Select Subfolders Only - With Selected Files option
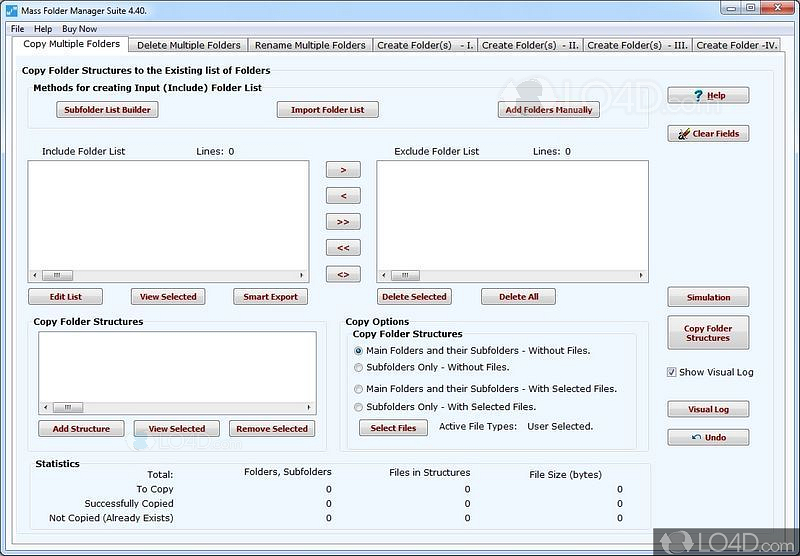800x556 pixels. click(359, 407)
